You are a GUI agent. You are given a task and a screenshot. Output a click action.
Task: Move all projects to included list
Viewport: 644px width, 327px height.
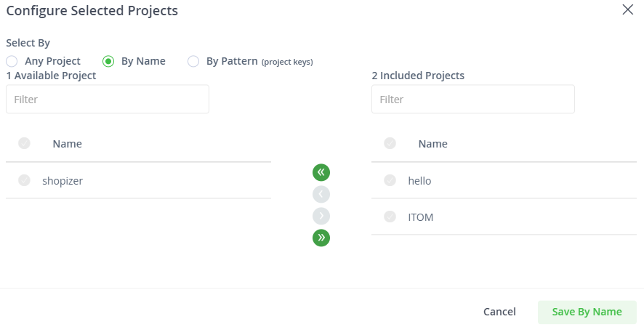click(321, 238)
